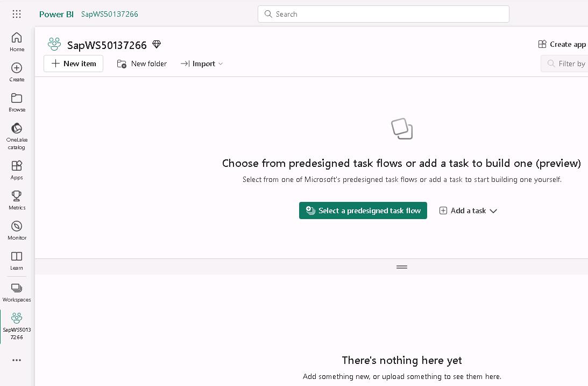588x386 pixels.
Task: Open the app launcher grid icon
Action: [x=17, y=14]
